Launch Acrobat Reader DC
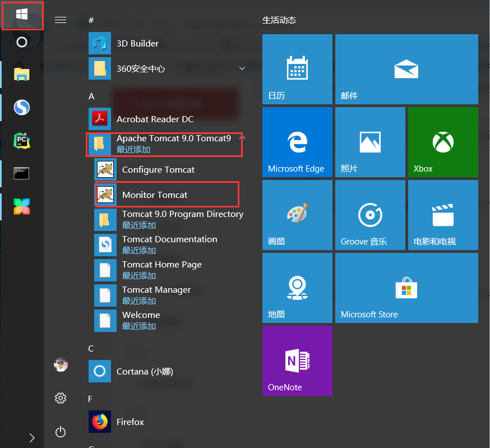490x448 pixels. [167, 119]
